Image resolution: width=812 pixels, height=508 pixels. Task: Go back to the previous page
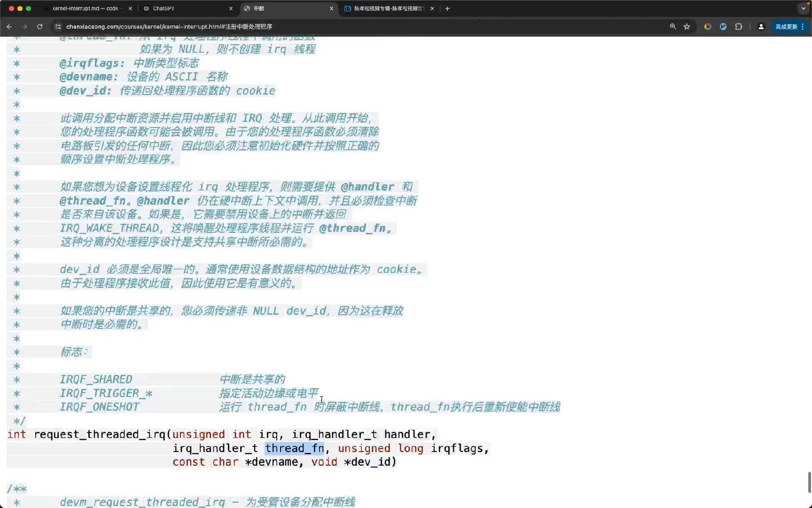pyautogui.click(x=9, y=27)
